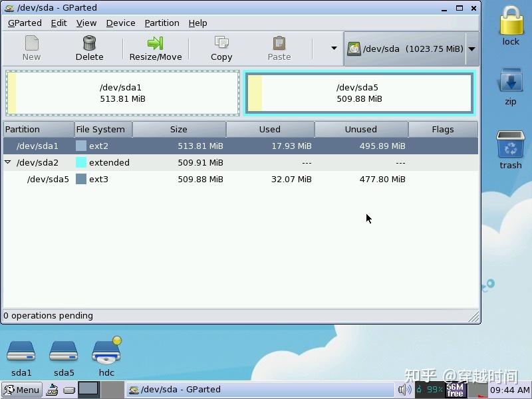Open the Resize/Move partition tool
Image resolution: width=532 pixels, height=399 pixels.
155,47
